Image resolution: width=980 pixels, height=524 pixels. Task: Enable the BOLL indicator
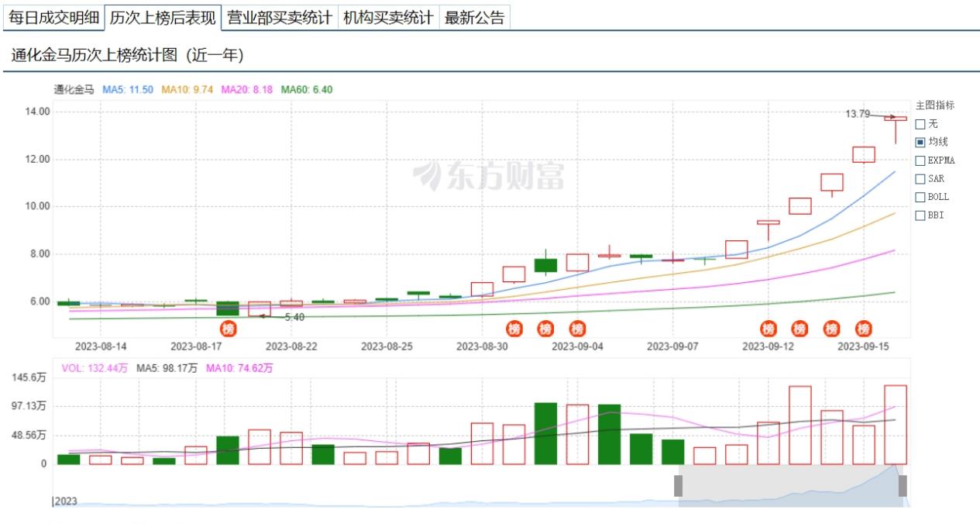[x=920, y=197]
